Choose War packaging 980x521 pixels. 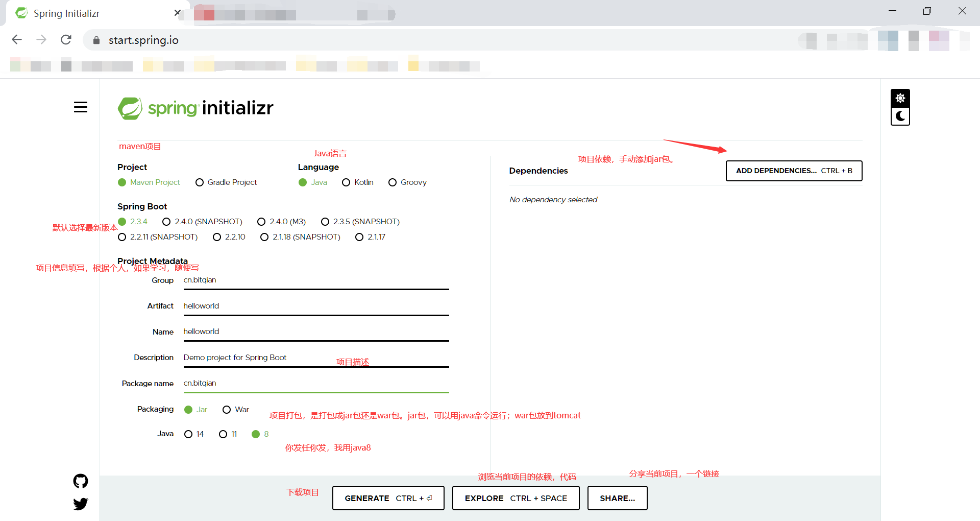(236, 410)
